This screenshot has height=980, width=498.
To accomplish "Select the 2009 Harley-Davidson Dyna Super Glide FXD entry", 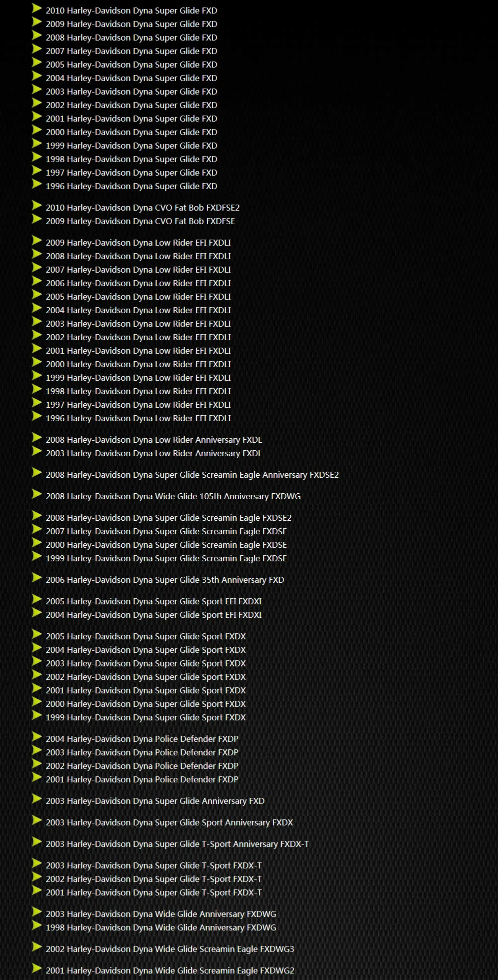I will tap(131, 24).
